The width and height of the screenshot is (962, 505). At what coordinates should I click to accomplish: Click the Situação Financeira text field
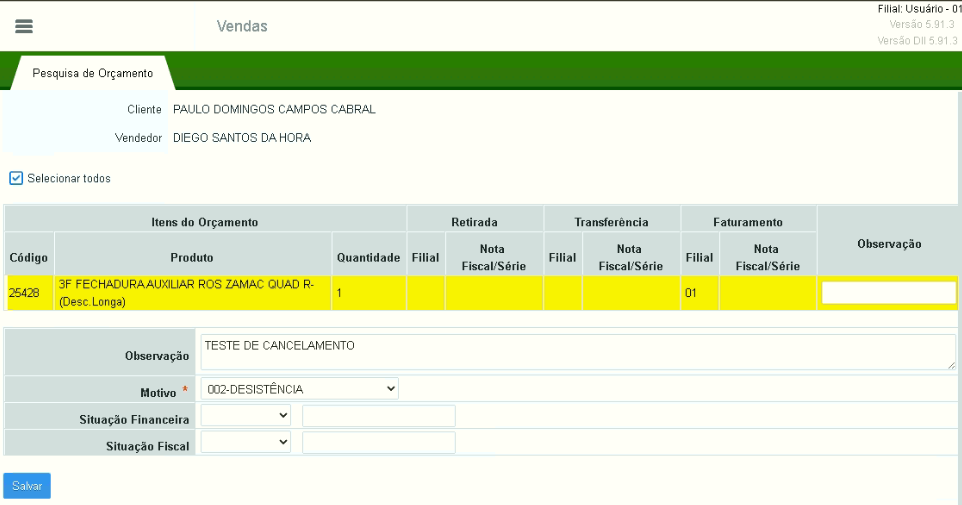tap(378, 416)
